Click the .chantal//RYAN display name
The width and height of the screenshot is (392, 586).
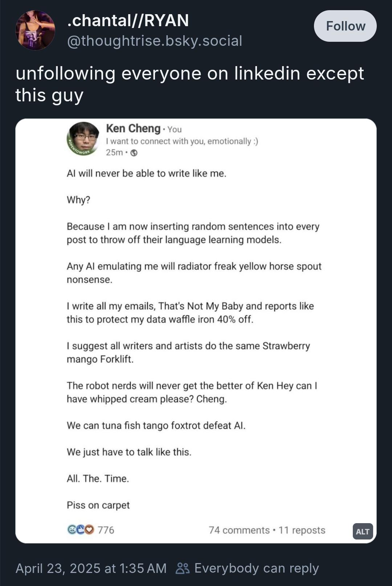tap(128, 20)
